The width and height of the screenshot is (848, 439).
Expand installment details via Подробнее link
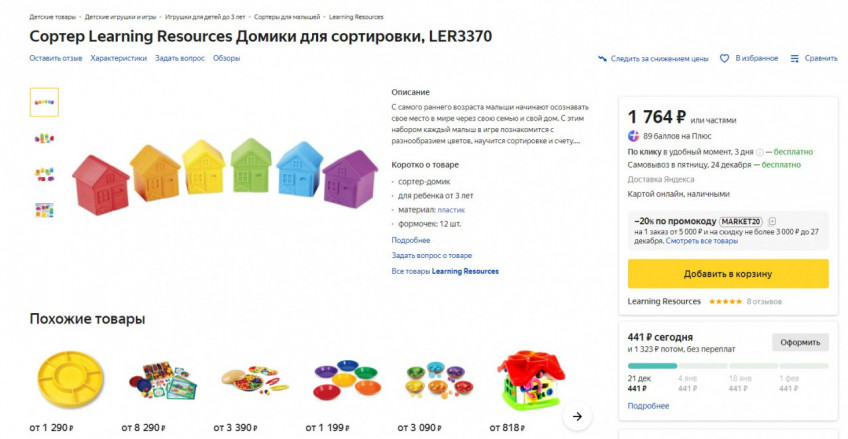(x=648, y=406)
